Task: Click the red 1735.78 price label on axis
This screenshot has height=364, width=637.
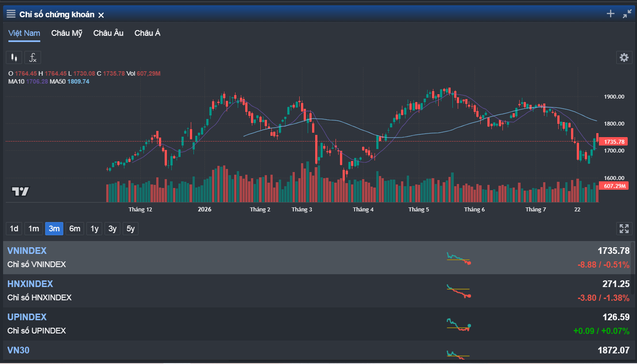Action: point(614,142)
